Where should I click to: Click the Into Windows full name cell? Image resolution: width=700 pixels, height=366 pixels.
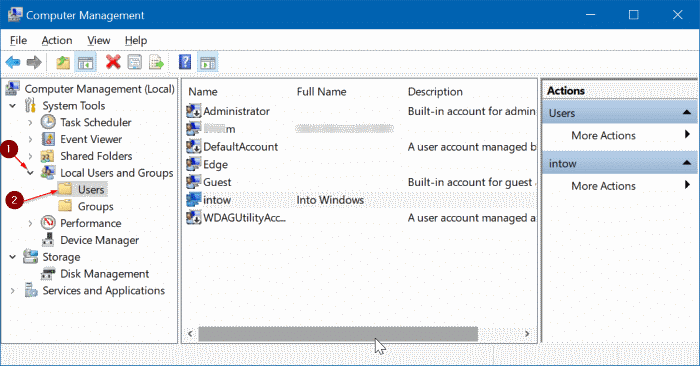point(330,200)
